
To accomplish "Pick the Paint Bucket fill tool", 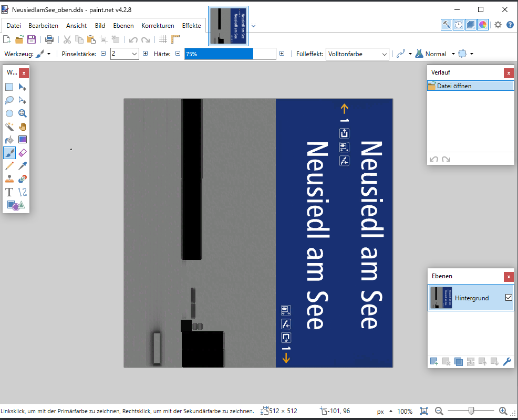I will click(x=9, y=140).
